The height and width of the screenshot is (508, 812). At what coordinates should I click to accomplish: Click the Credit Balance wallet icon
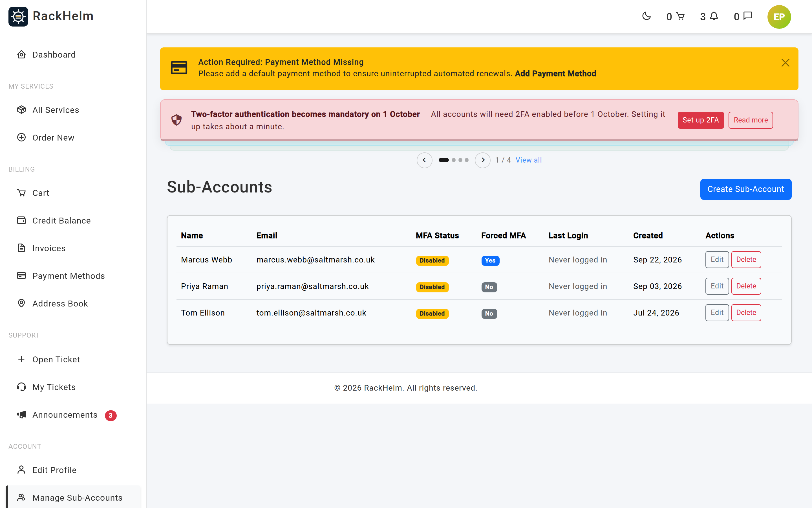tap(21, 220)
